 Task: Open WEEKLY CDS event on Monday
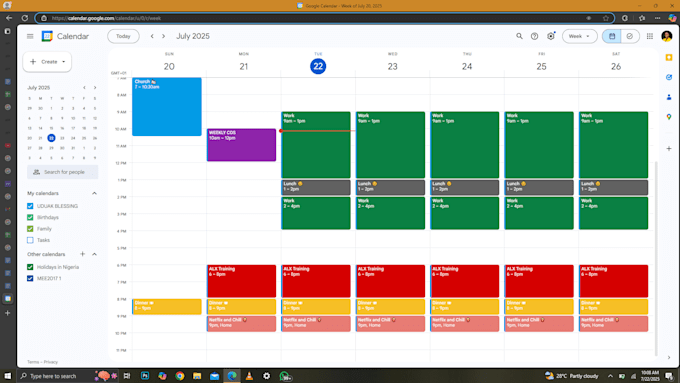coord(242,145)
